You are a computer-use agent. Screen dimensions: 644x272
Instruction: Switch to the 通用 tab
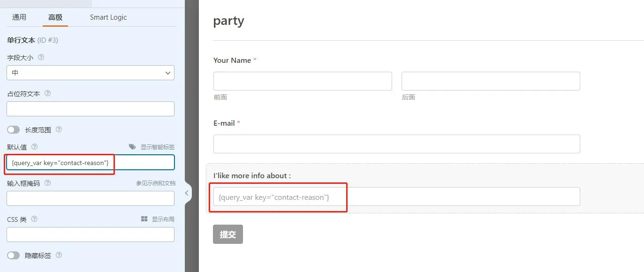(19, 17)
